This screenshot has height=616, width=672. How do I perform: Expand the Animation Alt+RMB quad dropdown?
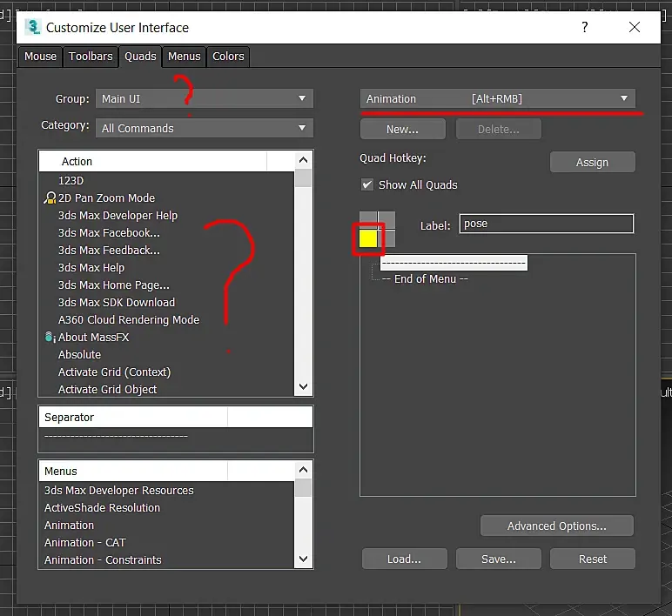[498, 98]
